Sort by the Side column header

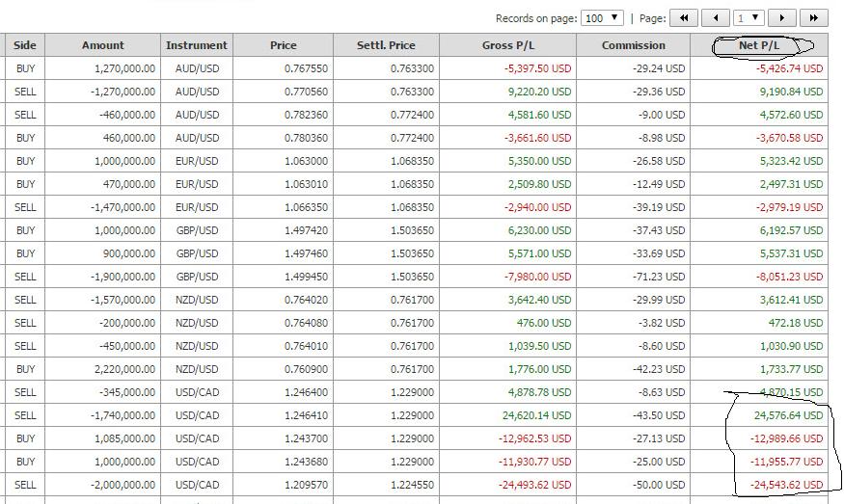[x=25, y=45]
